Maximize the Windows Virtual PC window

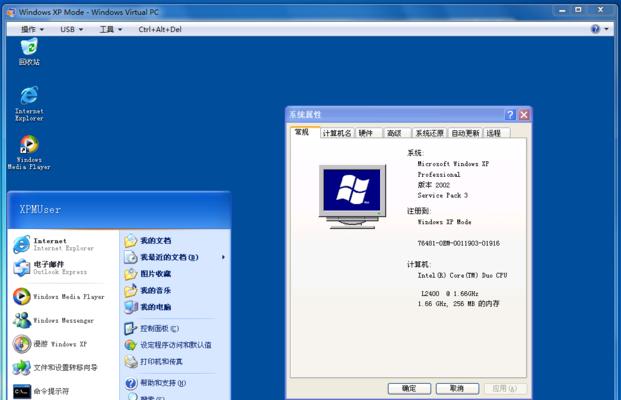pyautogui.click(x=578, y=10)
